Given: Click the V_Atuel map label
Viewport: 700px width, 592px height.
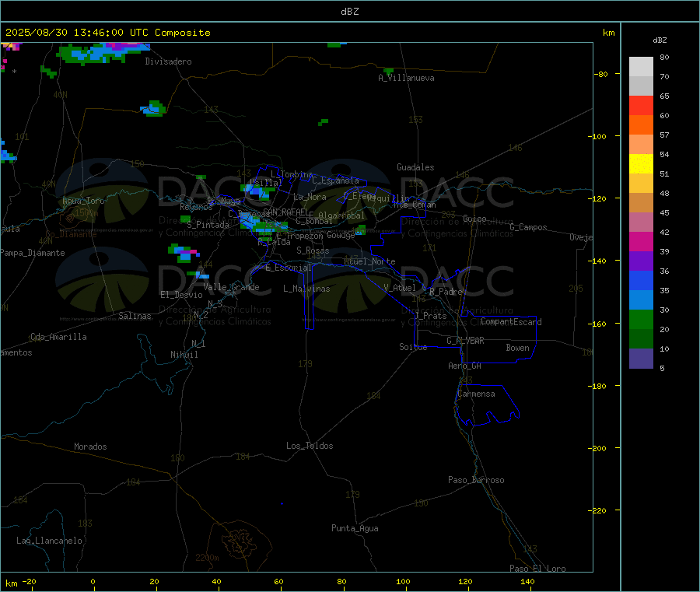Looking at the screenshot, I should tap(400, 288).
